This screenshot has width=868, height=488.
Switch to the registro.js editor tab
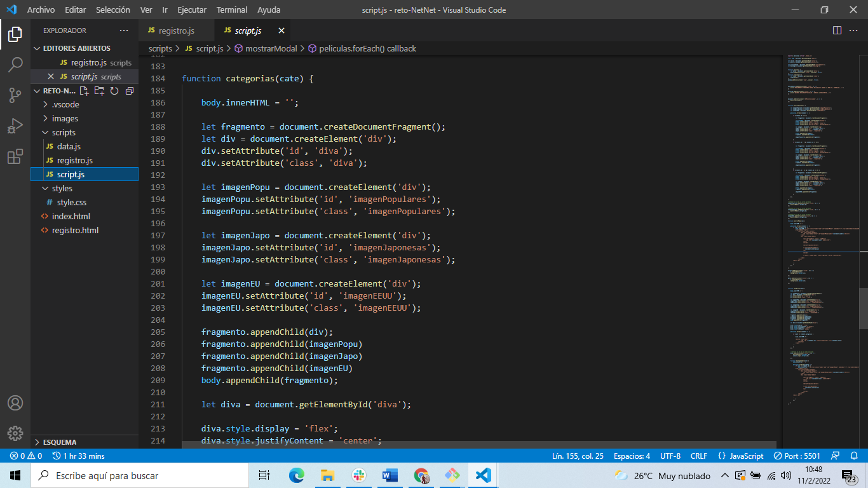[177, 30]
